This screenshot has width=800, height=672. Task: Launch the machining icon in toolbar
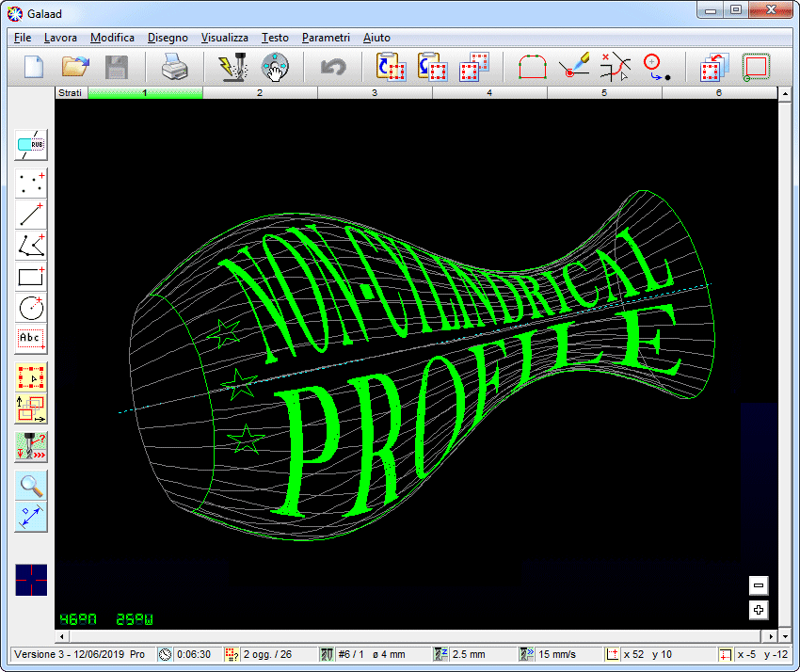pos(232,68)
